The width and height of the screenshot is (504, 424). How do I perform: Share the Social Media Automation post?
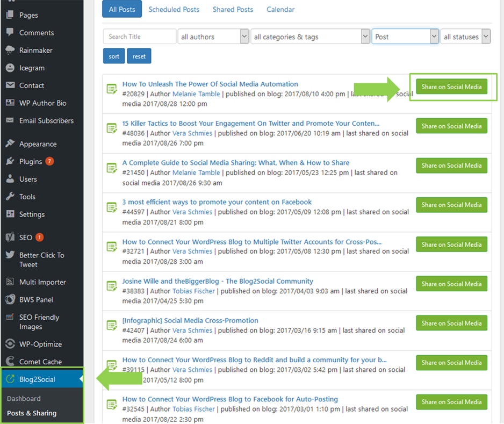451,87
